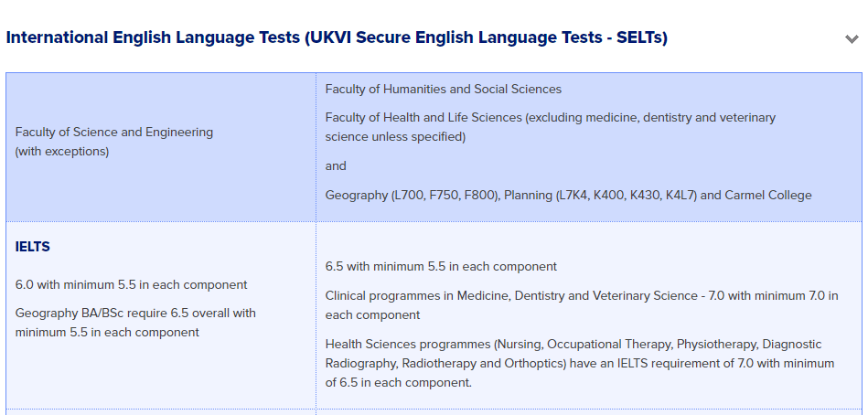
Task: Click the '(with exceptions)' note
Action: tap(62, 152)
